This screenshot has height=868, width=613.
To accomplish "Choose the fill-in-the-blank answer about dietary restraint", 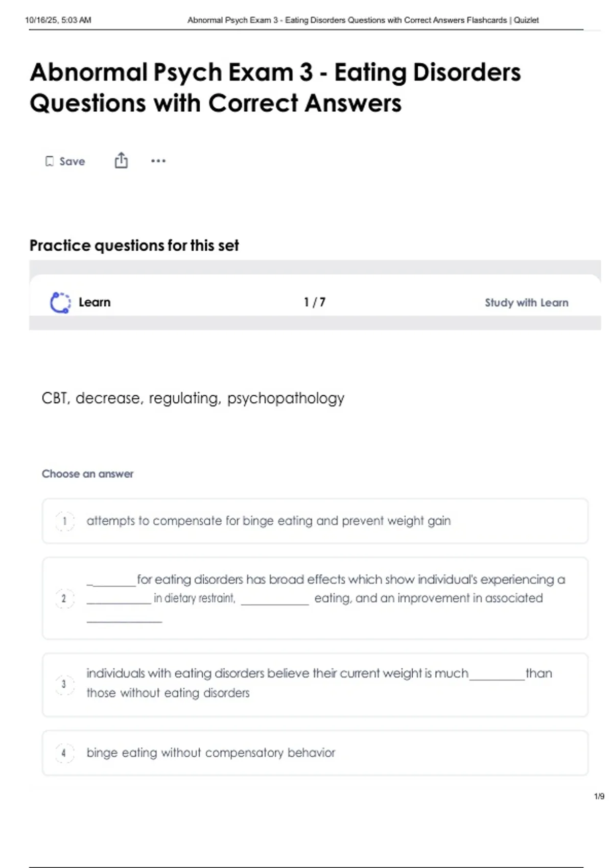I will [x=325, y=597].
